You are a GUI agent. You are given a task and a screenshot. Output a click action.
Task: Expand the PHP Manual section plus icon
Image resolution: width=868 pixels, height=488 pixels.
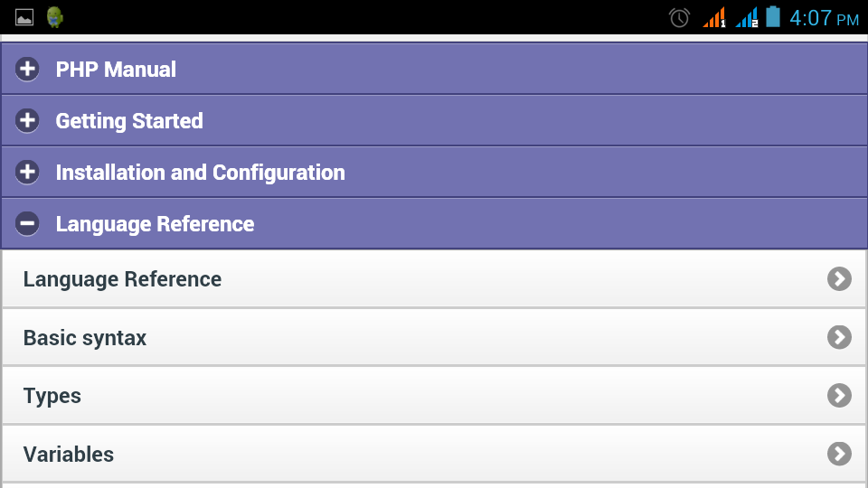(27, 70)
